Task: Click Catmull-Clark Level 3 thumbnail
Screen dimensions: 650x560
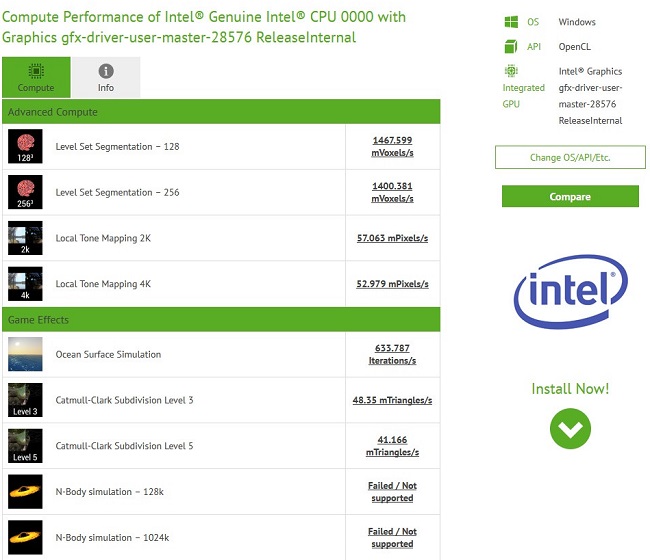Action: (x=25, y=400)
